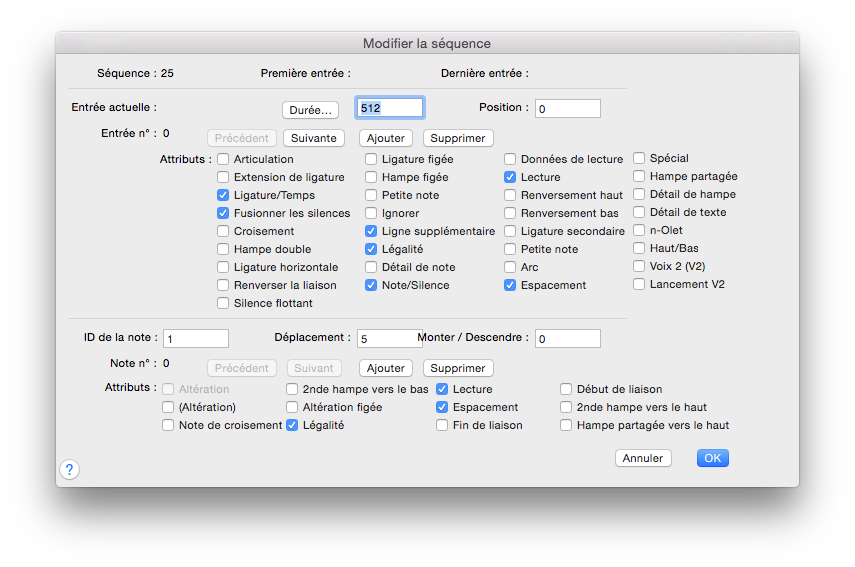The width and height of the screenshot is (855, 567).
Task: Focus the ID de la note field
Action: pyautogui.click(x=196, y=339)
